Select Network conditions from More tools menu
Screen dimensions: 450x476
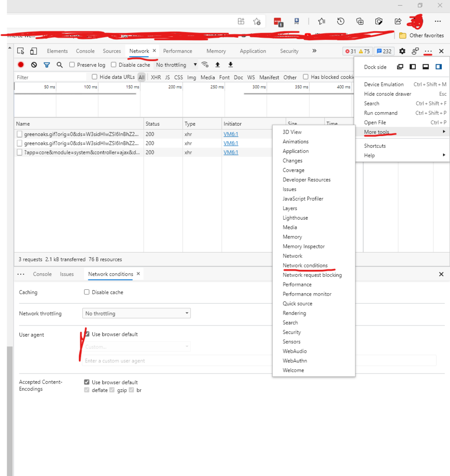[305, 266]
